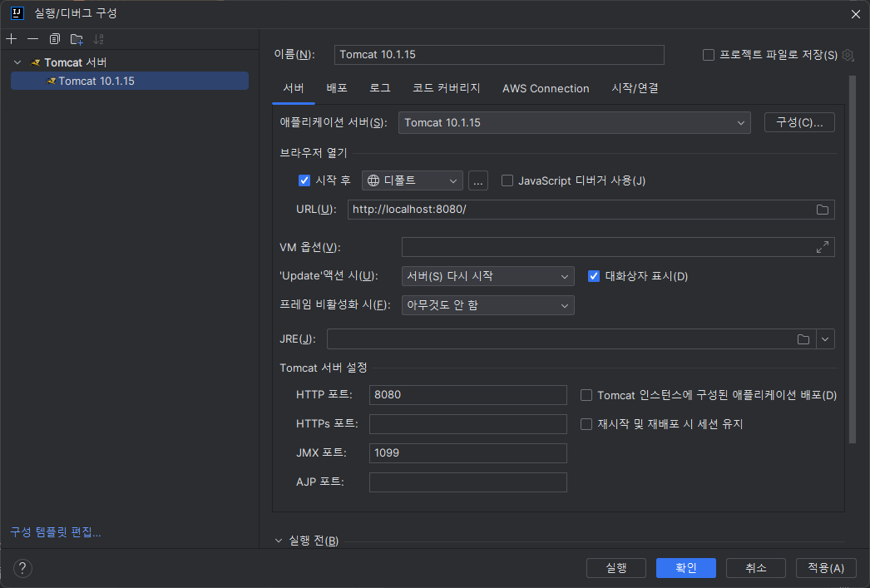
Task: Collapse the Tomcat 서버 tree node
Action: point(17,62)
